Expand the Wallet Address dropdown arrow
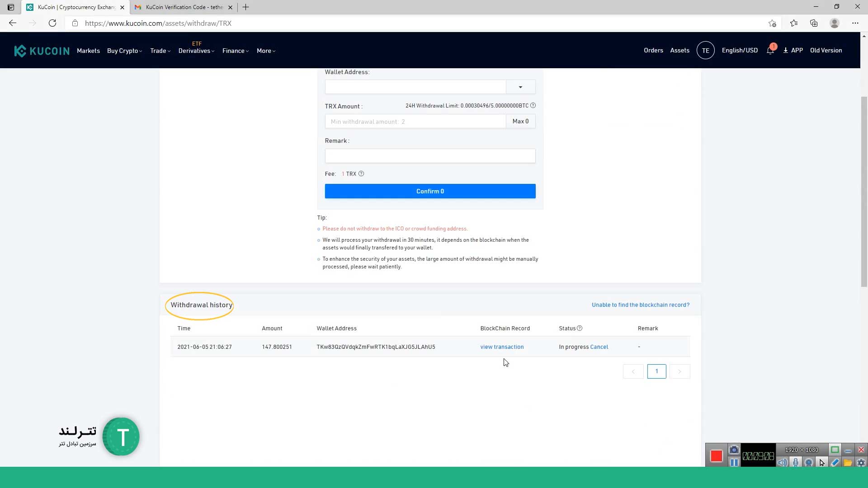Screen dimensions: 868x488 pos(520,87)
